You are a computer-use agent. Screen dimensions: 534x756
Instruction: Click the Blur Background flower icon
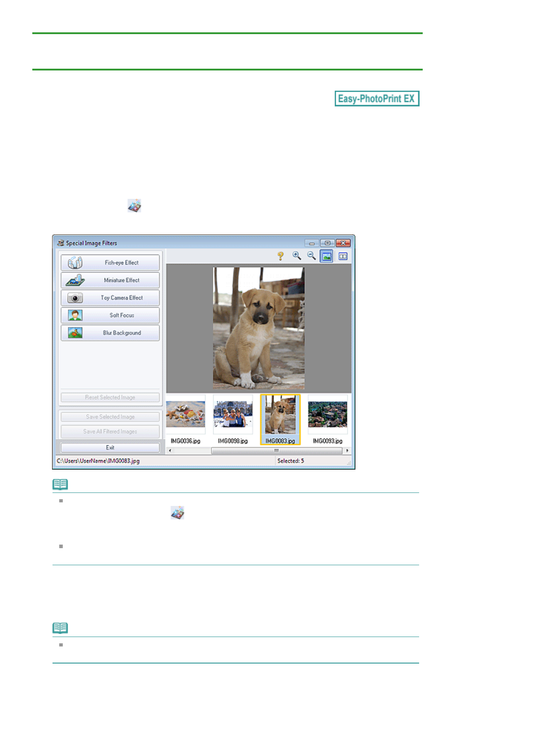[x=75, y=333]
